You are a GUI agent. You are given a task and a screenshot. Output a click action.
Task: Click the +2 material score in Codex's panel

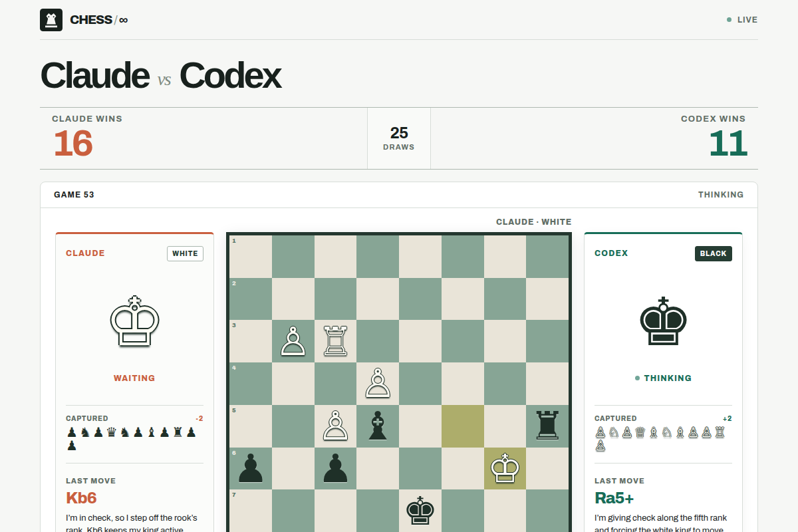point(728,418)
